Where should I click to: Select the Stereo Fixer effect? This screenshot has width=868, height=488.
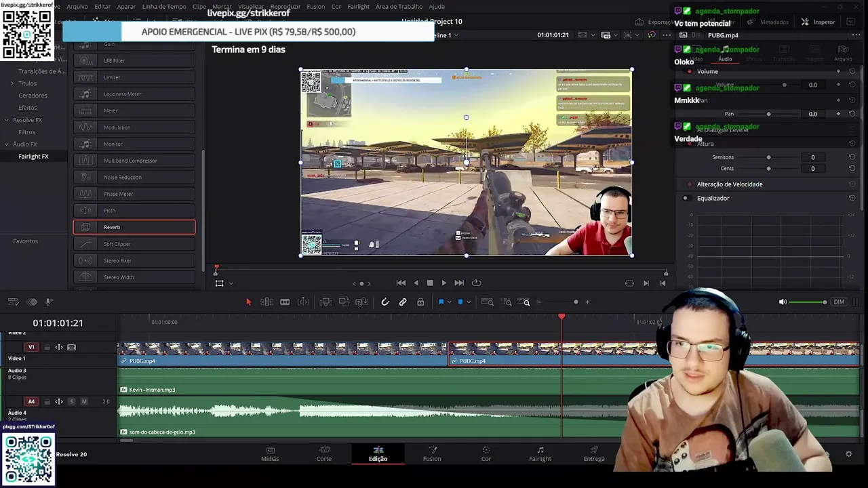click(134, 260)
